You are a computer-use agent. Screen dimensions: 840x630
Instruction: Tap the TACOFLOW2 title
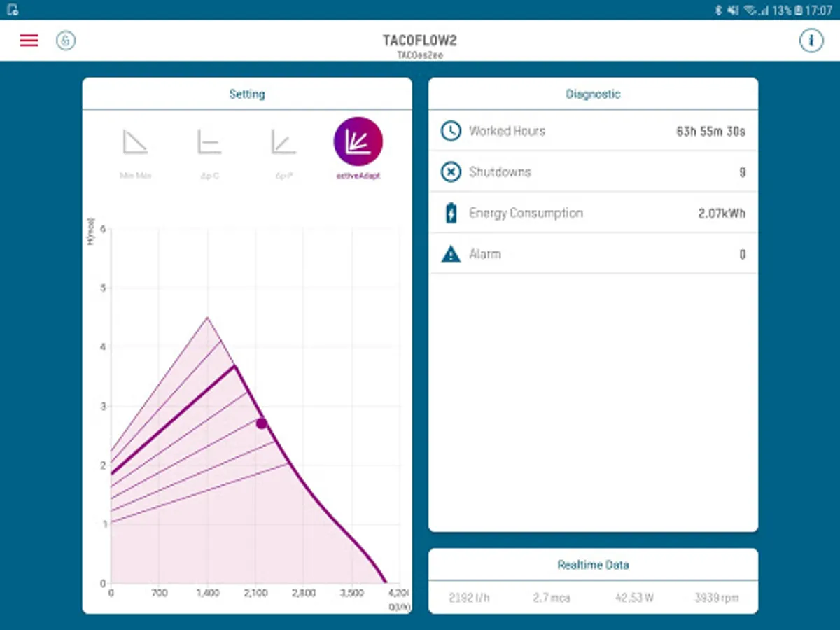coord(419,41)
